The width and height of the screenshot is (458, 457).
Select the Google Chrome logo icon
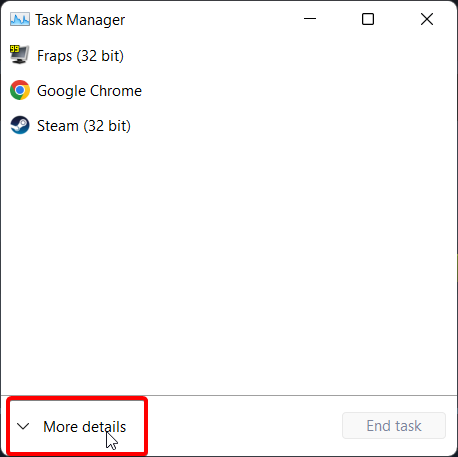[x=20, y=90]
